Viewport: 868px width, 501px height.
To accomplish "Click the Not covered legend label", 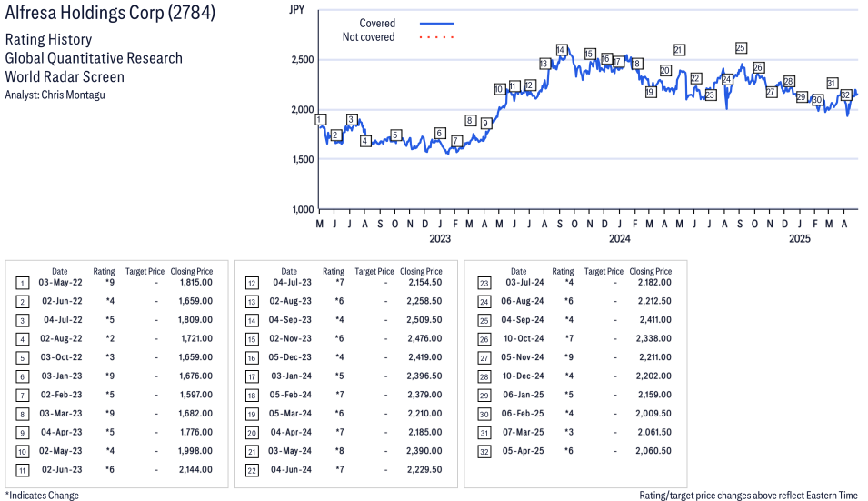I will (368, 37).
